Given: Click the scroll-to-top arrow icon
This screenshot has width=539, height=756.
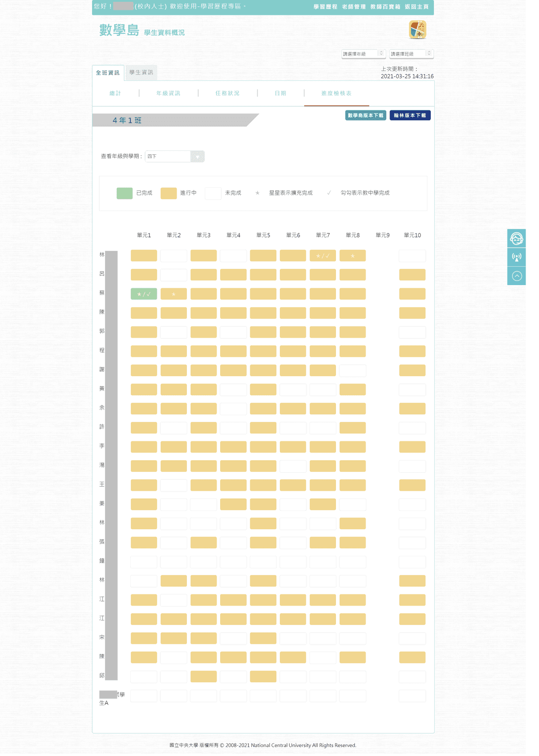Looking at the screenshot, I should [517, 276].
